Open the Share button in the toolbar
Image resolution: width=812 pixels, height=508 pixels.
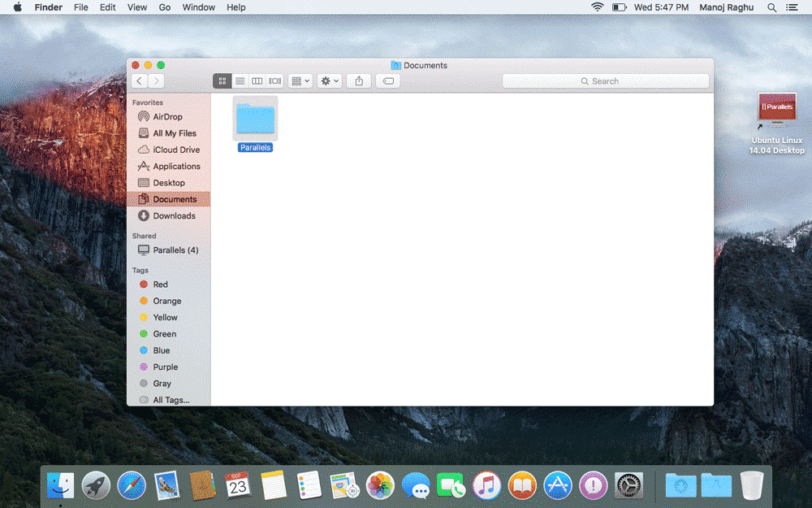358,80
